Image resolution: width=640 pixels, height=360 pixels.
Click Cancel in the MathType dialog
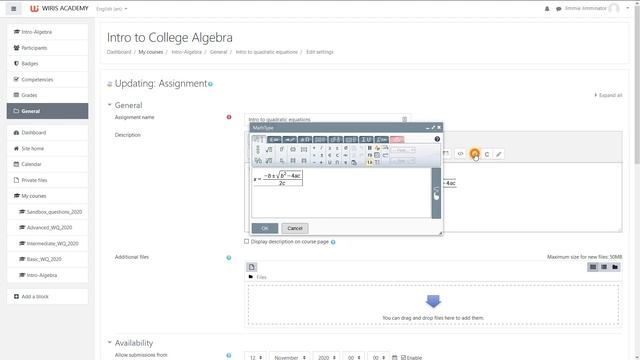point(295,228)
